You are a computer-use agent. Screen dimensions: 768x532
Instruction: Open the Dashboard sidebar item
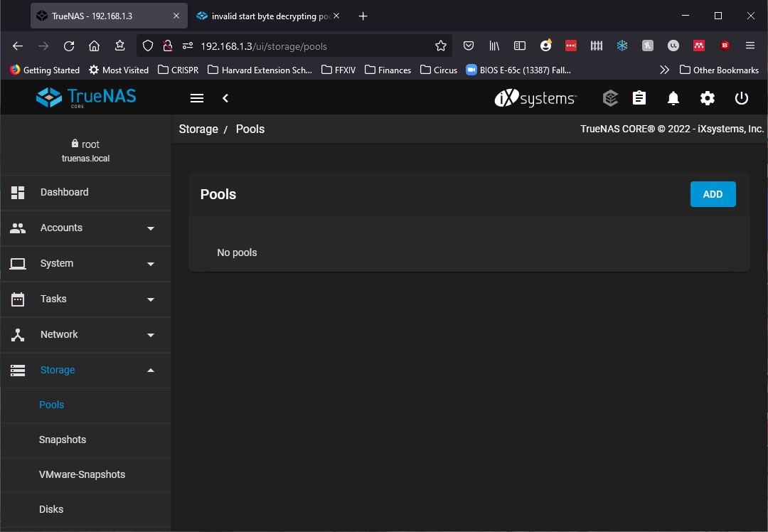tap(86, 193)
